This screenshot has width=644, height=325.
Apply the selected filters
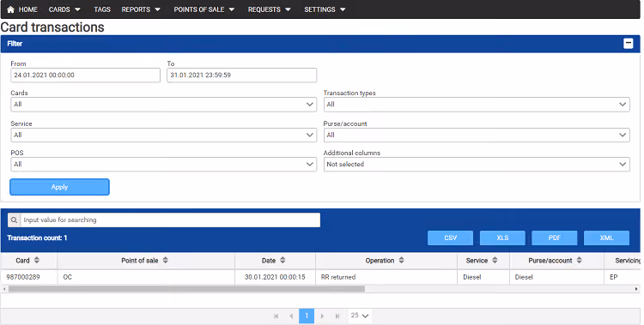click(x=59, y=187)
